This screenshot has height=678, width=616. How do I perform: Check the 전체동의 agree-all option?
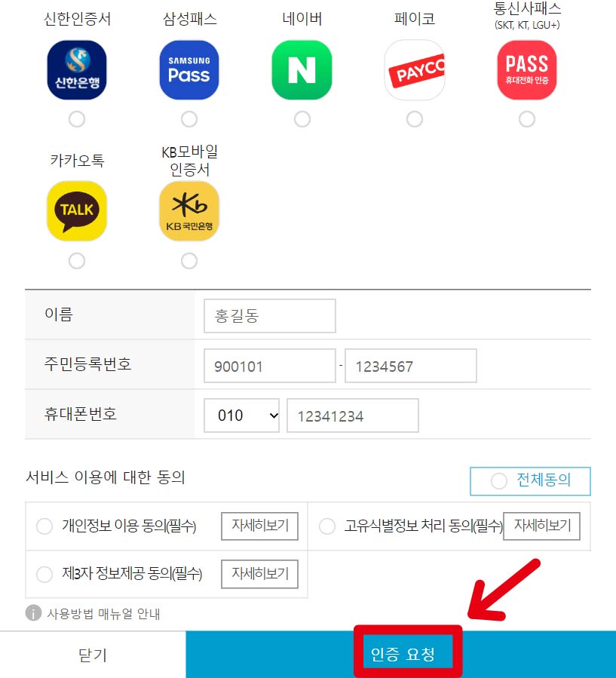(x=530, y=481)
